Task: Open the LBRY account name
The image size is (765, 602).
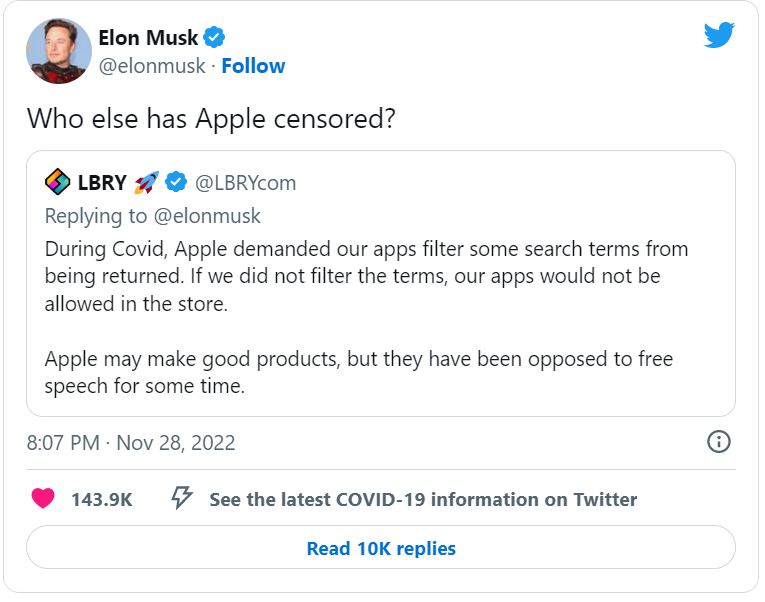Action: pyautogui.click(x=102, y=182)
